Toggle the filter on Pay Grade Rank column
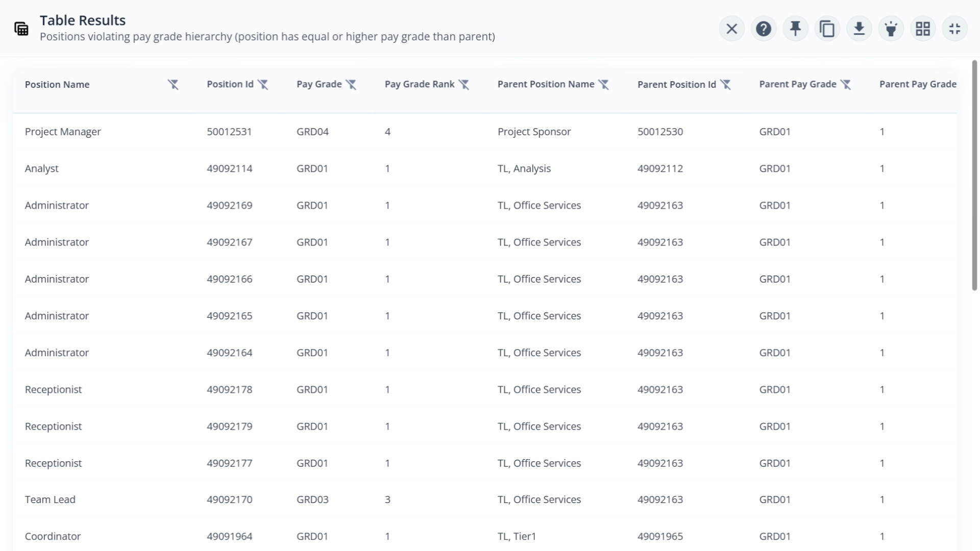Screen dimensions: 980x551 pyautogui.click(x=464, y=84)
